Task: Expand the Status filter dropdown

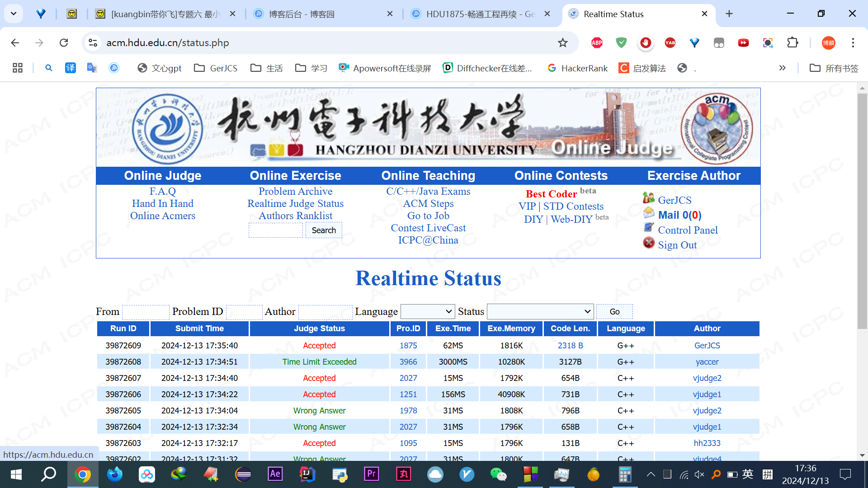Action: 540,311
